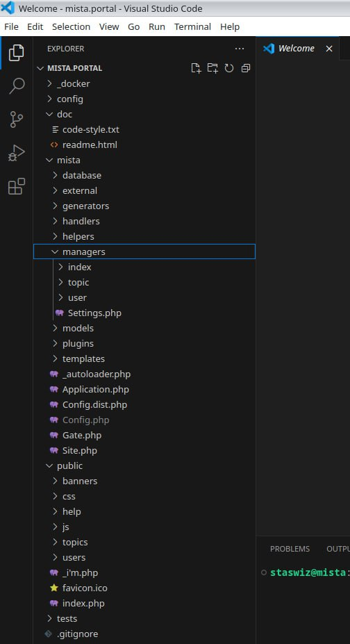350x644 pixels.
Task: Open the Selection menu
Action: coord(71,26)
